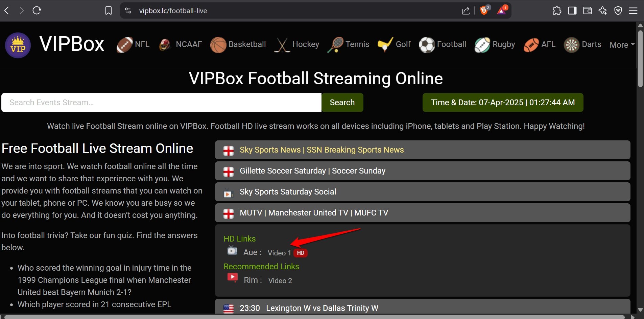Click the Time & Date display
644x319 pixels.
[503, 102]
